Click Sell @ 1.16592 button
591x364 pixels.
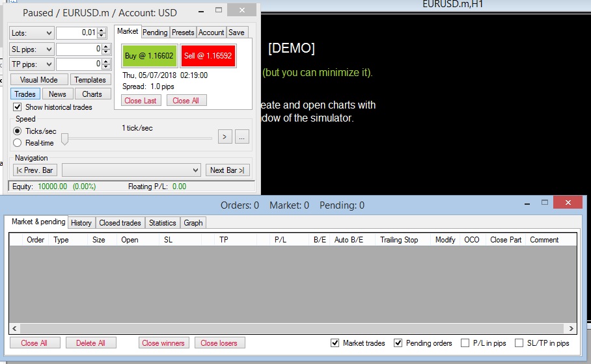[208, 56]
